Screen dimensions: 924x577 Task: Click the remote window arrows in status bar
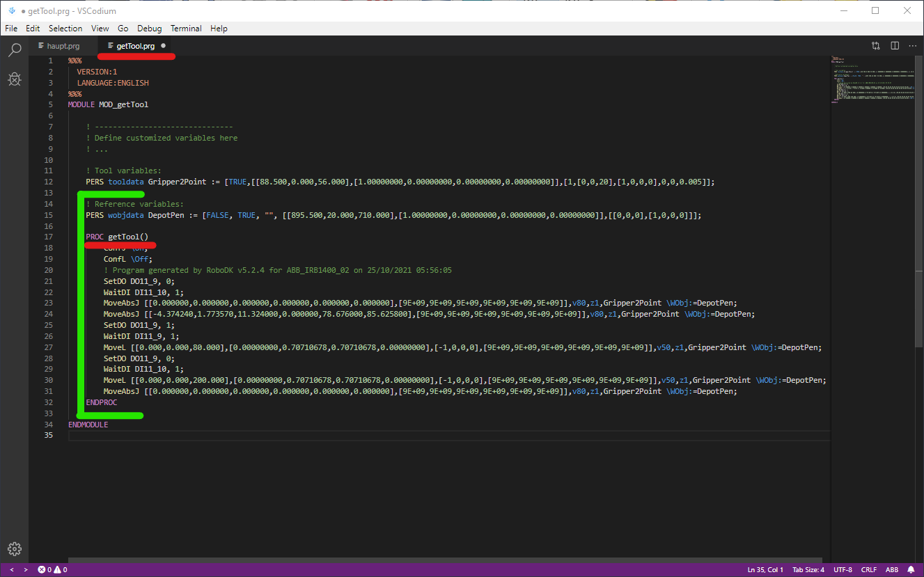tap(19, 569)
